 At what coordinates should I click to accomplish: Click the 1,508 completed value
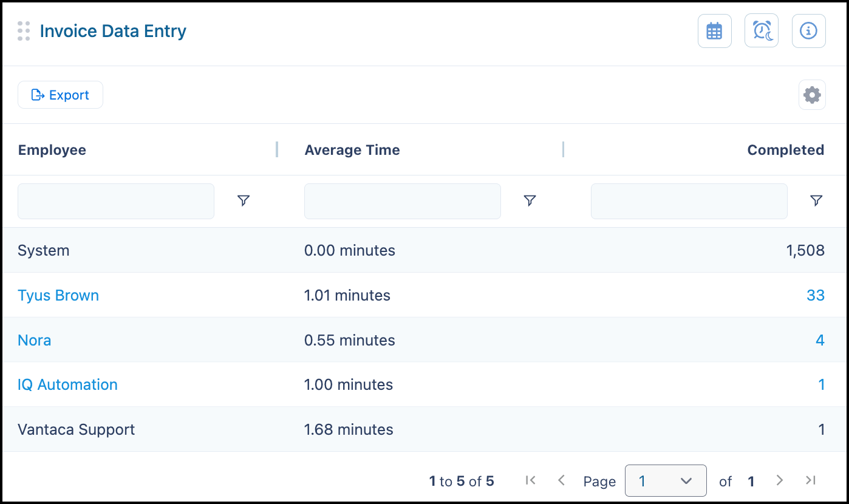click(805, 251)
